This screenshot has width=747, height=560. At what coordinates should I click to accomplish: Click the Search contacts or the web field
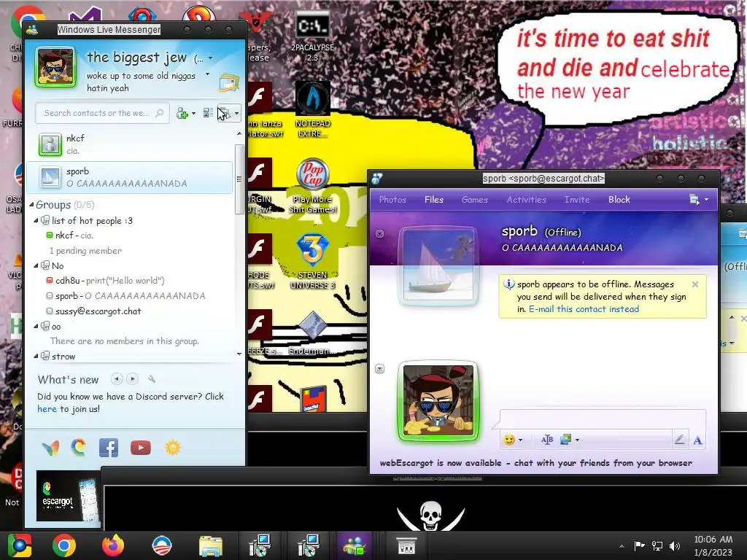(x=102, y=113)
